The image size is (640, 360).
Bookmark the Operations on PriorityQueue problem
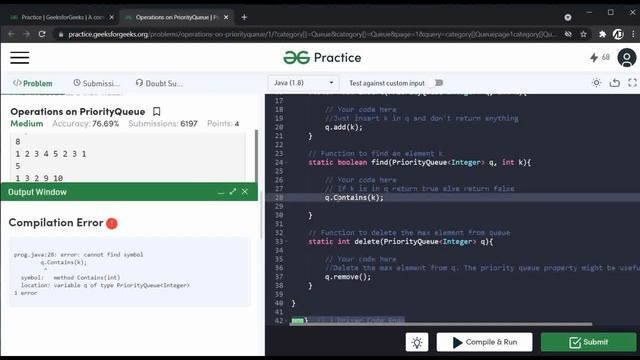156,111
